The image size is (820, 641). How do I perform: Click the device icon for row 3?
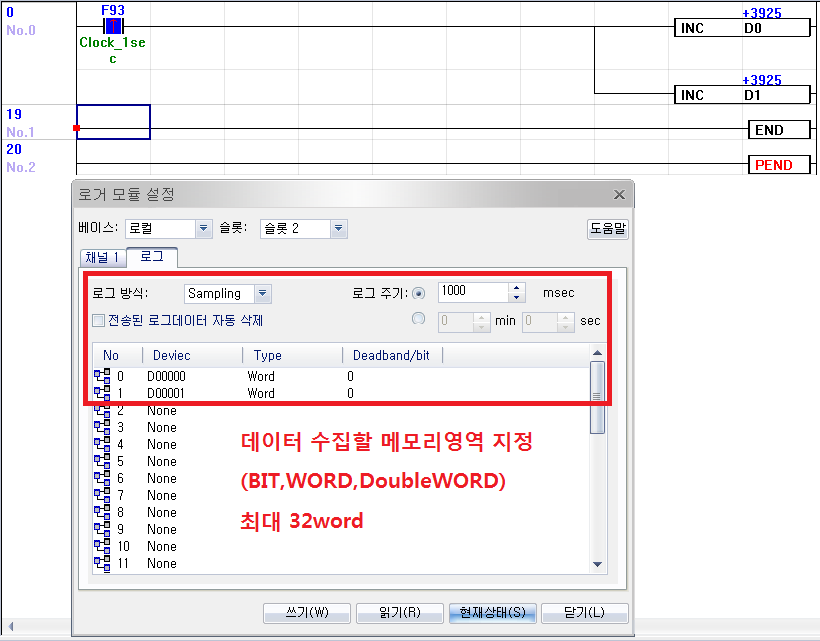point(102,427)
